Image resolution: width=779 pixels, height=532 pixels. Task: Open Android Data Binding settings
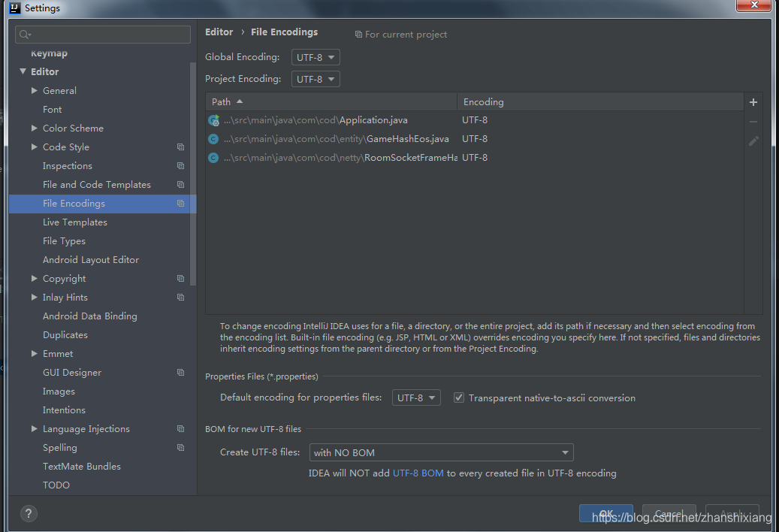tap(90, 316)
